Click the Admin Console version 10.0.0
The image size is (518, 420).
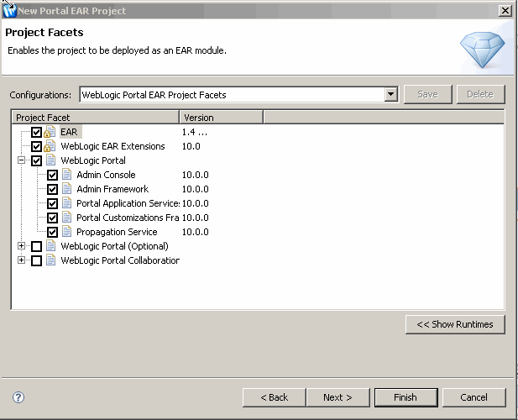coord(196,175)
